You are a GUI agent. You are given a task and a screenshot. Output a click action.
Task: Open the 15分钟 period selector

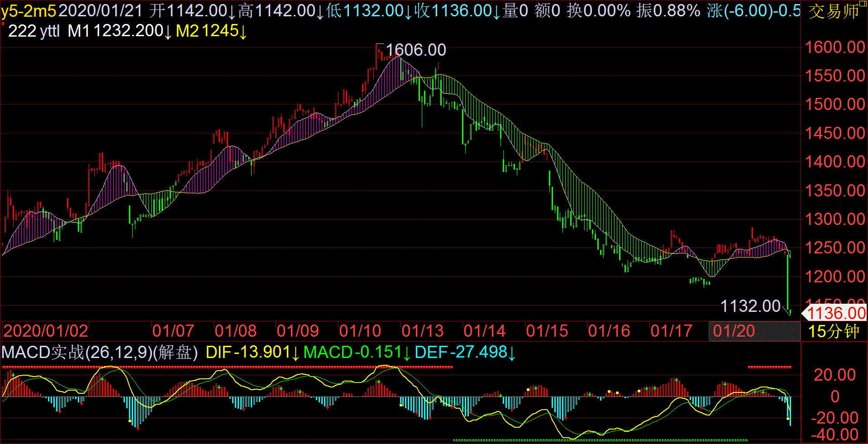[x=834, y=331]
